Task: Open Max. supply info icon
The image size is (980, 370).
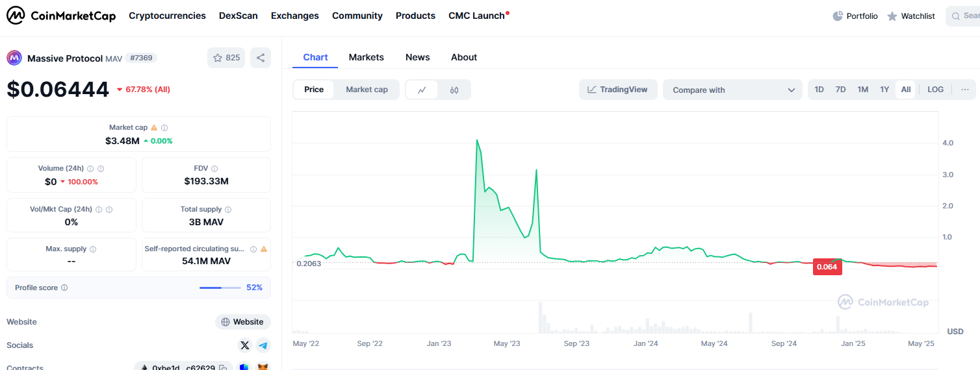Action: (93, 249)
